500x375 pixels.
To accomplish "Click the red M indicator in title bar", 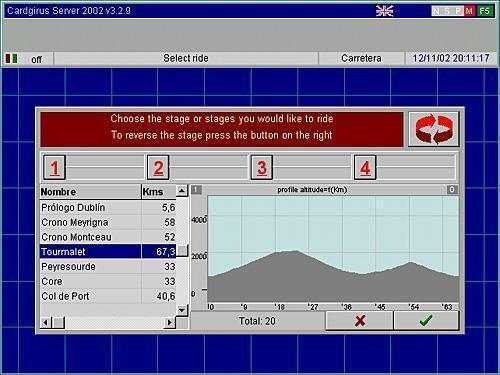I will coord(469,11).
